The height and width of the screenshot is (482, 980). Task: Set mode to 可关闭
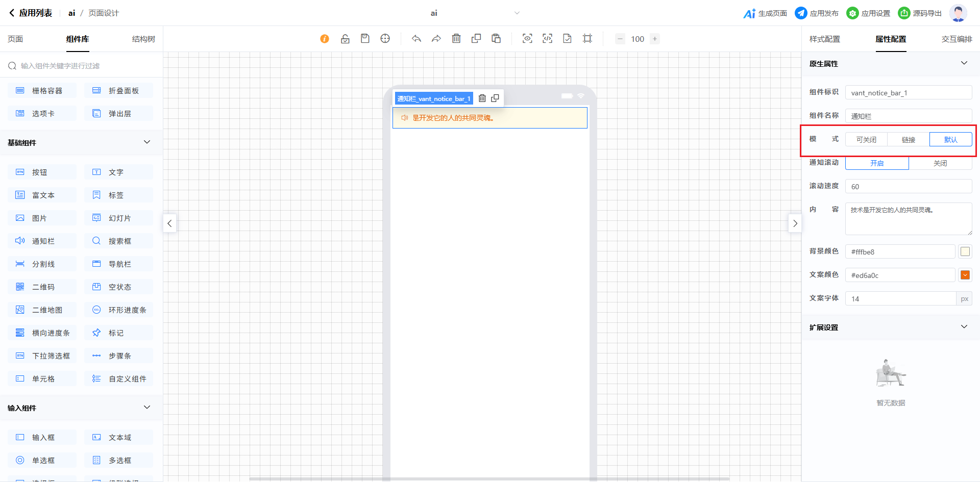(x=866, y=140)
